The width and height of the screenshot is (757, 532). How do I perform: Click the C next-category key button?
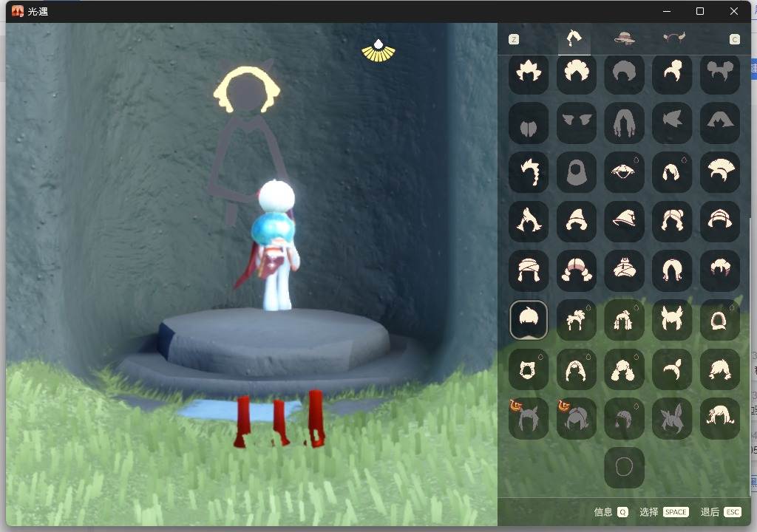pyautogui.click(x=734, y=40)
